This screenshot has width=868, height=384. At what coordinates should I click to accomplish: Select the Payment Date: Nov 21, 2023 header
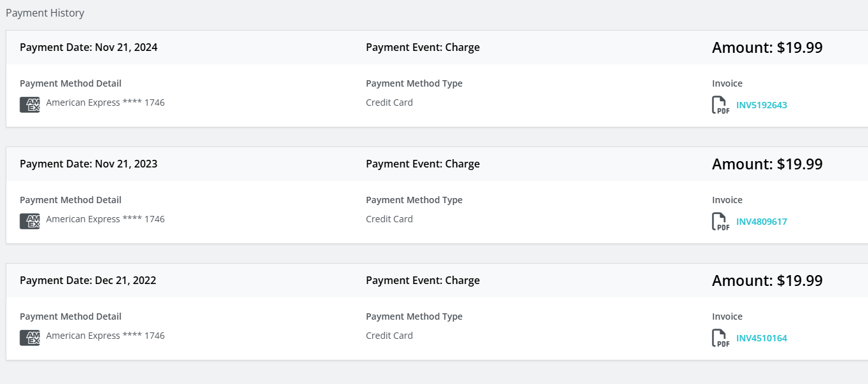click(88, 164)
